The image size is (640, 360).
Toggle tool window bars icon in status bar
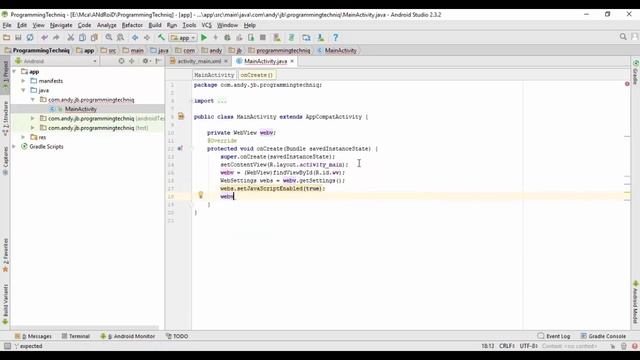(7, 346)
